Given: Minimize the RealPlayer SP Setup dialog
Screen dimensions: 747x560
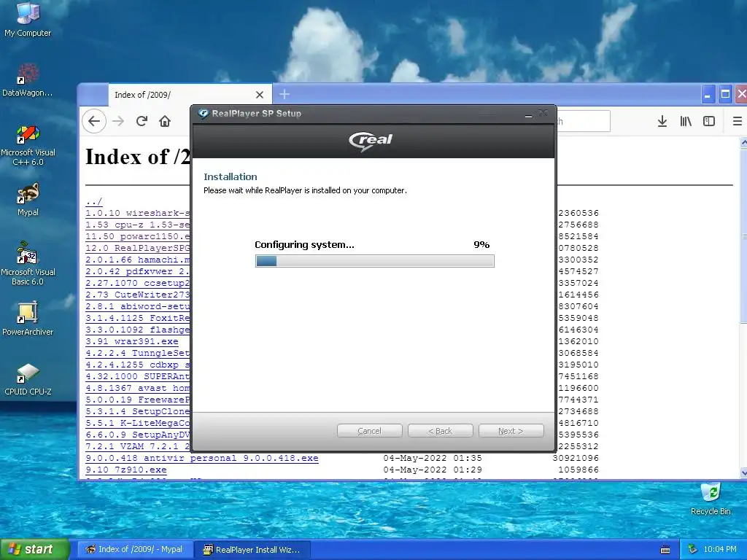Looking at the screenshot, I should point(528,114).
